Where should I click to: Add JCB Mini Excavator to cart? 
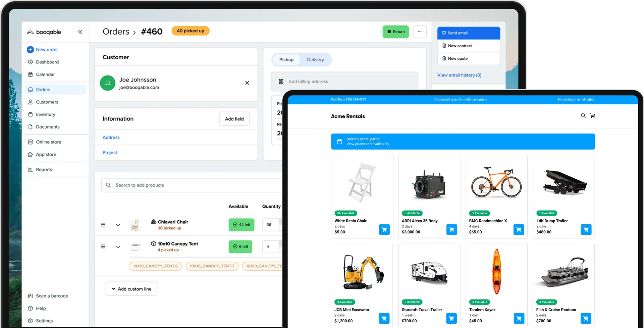coord(384,319)
